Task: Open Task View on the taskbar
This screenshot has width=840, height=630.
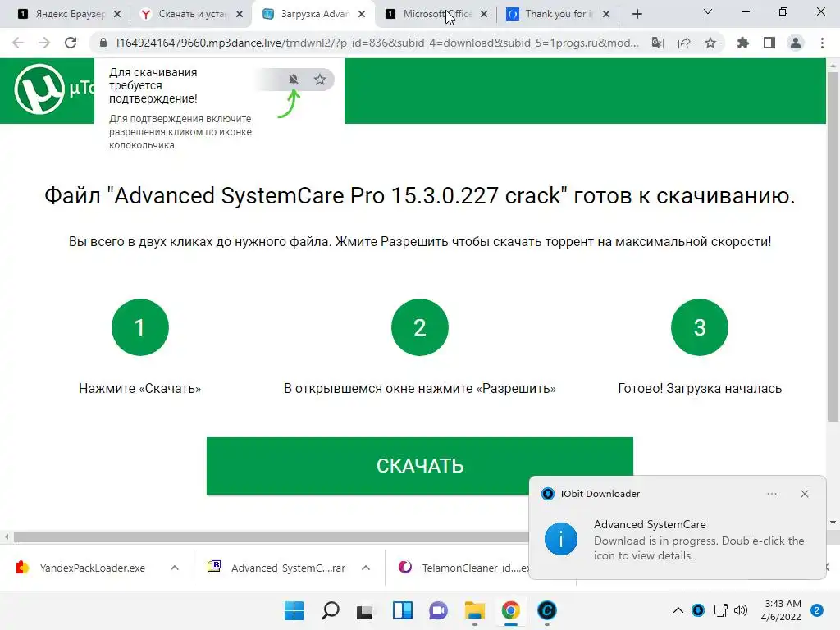Action: pyautogui.click(x=365, y=610)
